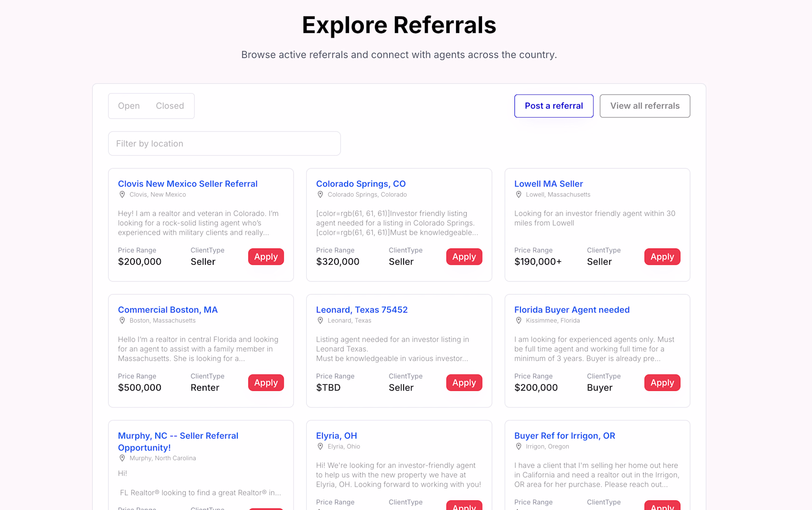This screenshot has height=510, width=812.
Task: Apply to the Colorado Springs, CO referral
Action: pyautogui.click(x=464, y=257)
